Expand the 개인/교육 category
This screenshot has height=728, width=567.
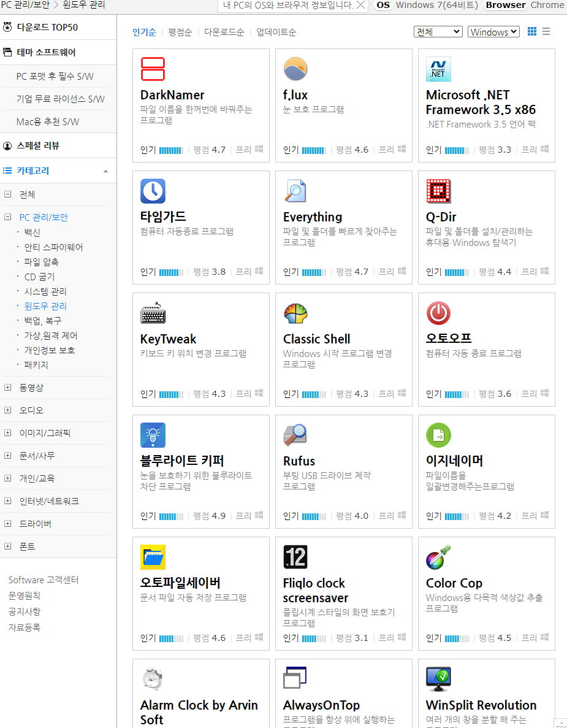7,478
